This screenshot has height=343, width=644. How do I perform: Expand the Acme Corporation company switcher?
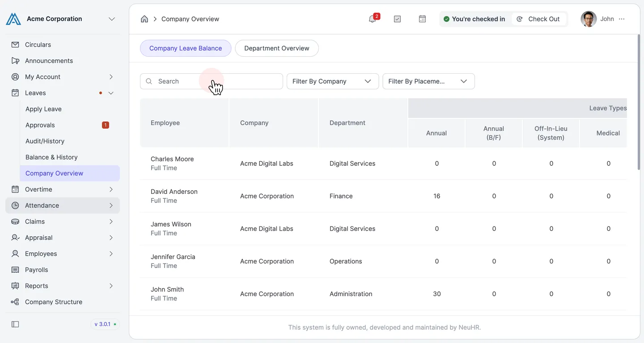(112, 19)
